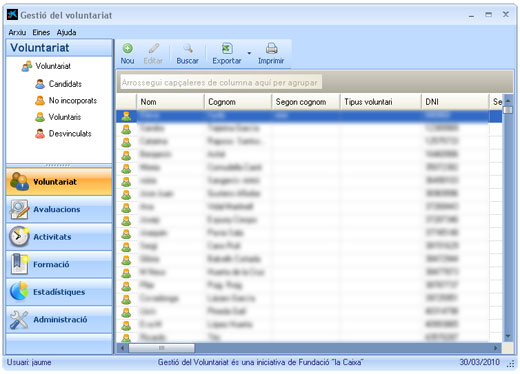520x374 pixels.
Task: Sort by the Cognom column header
Action: tap(238, 102)
